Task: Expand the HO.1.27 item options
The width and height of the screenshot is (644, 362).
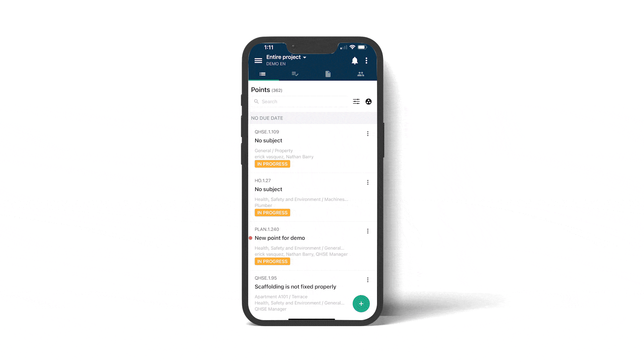Action: coord(368,182)
